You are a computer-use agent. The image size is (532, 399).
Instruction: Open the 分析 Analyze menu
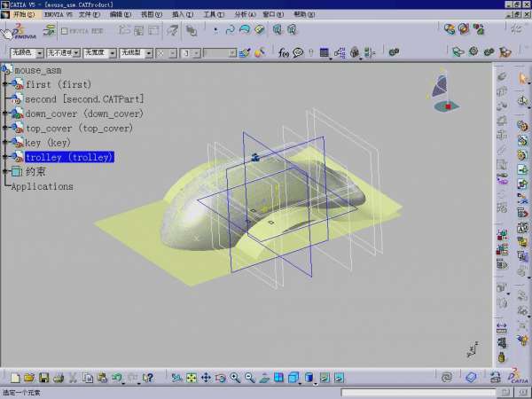(245, 14)
